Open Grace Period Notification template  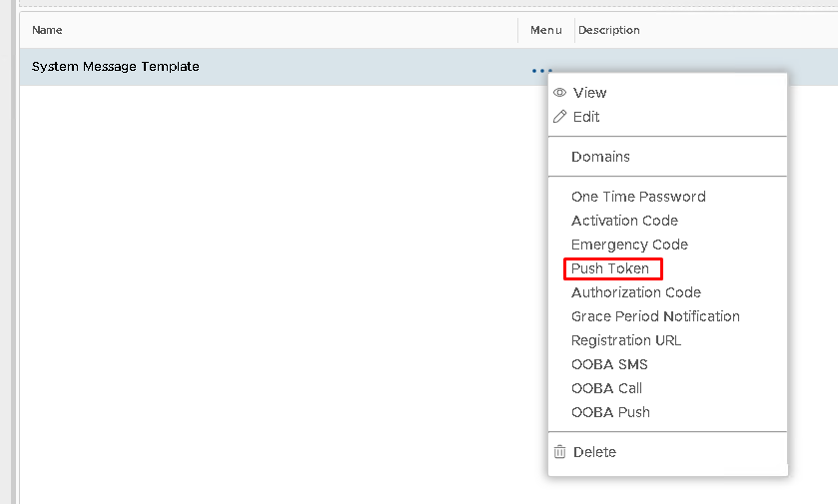point(655,316)
